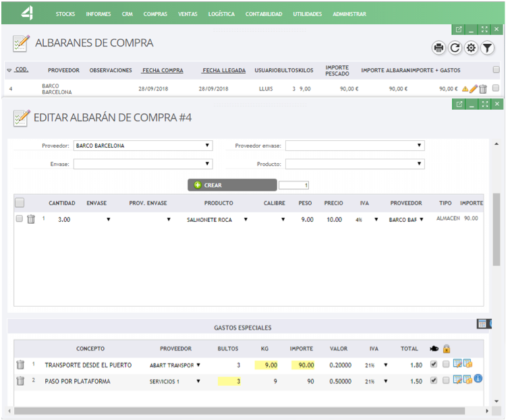Open the Proveedor dropdown showing Barco Barcelona
Image resolution: width=506 pixels, height=420 pixels.
click(x=143, y=146)
